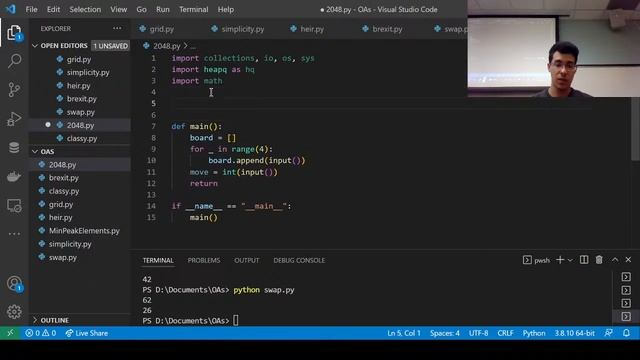Open the Help menu
Screen dimensions: 640x360
[x=225, y=9]
